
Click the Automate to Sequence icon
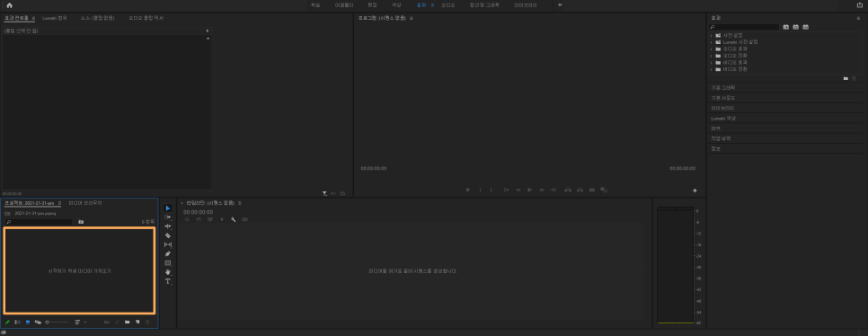(107, 322)
